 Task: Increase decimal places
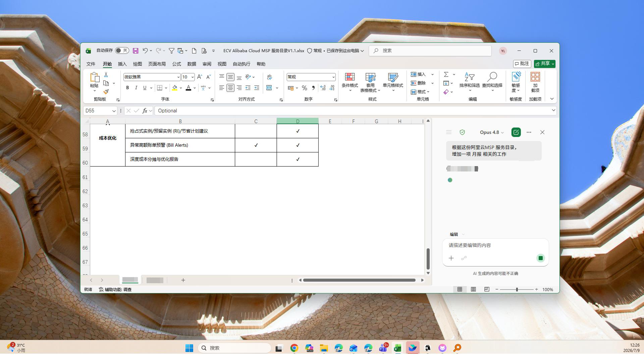[323, 88]
